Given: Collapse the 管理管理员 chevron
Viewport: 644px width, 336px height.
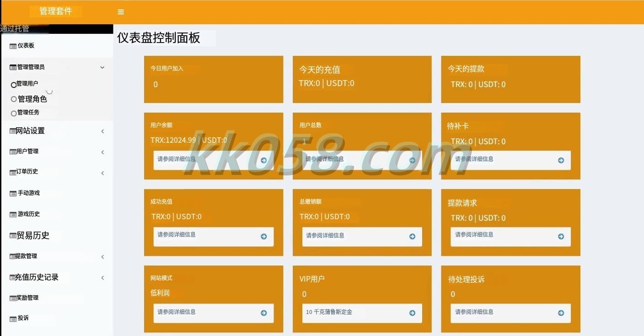Looking at the screenshot, I should click(102, 67).
